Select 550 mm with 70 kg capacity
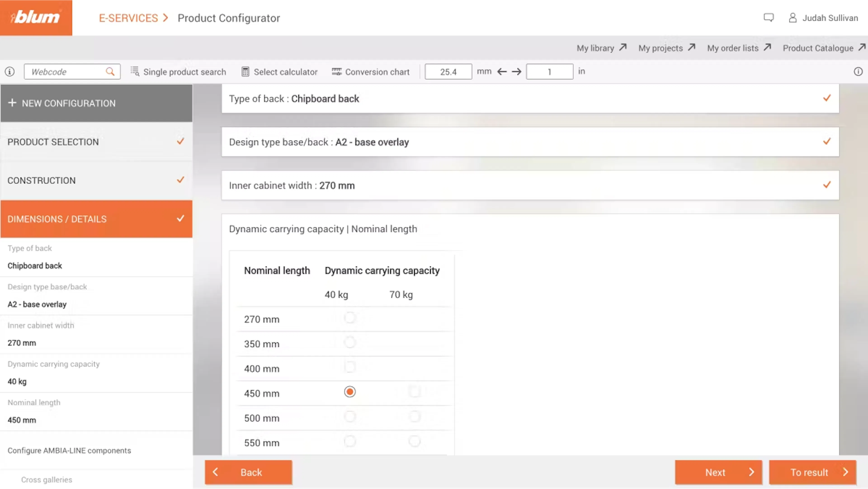868x489 pixels. [414, 441]
